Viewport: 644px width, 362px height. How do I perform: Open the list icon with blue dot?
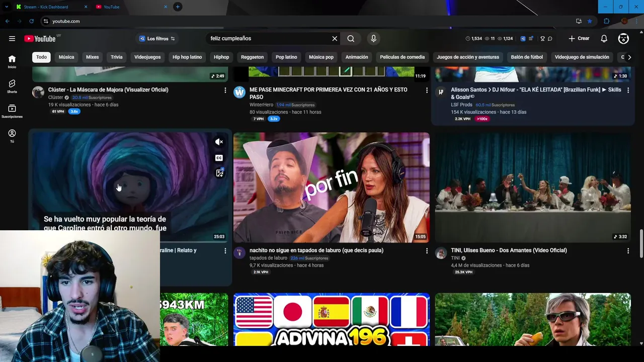click(x=531, y=39)
